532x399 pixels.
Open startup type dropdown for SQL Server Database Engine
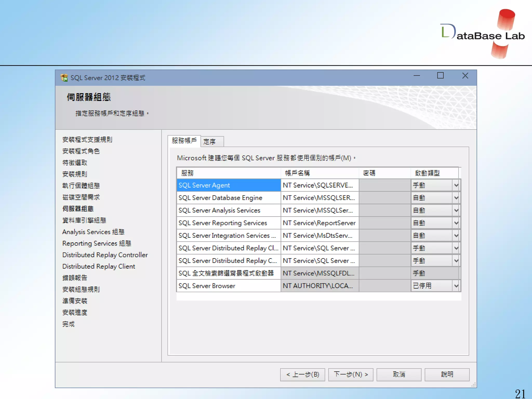point(456,198)
